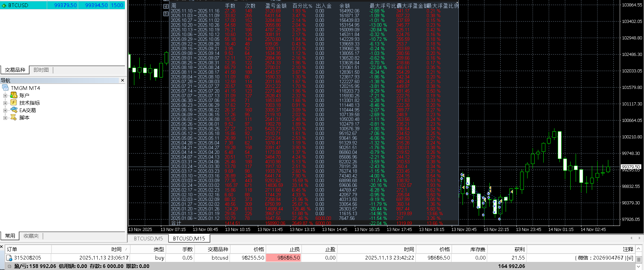Click the round icon beside 盈/亏 summary
The height and width of the screenshot is (270, 644).
click(9, 266)
